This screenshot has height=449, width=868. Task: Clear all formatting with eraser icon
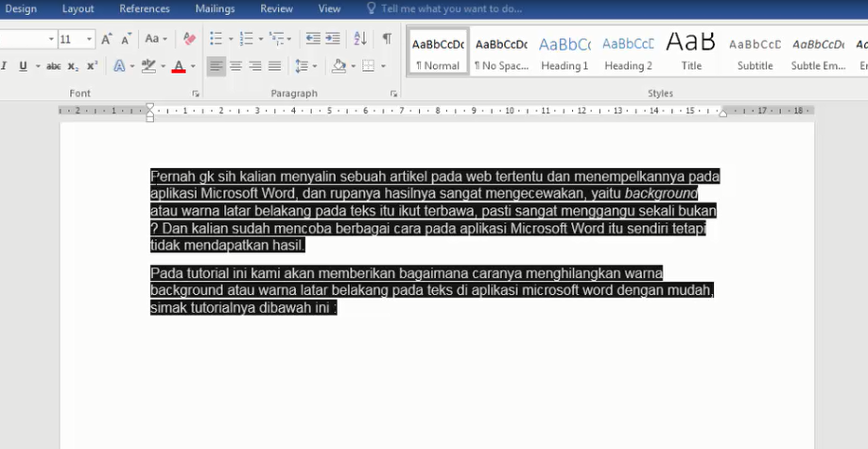[189, 39]
